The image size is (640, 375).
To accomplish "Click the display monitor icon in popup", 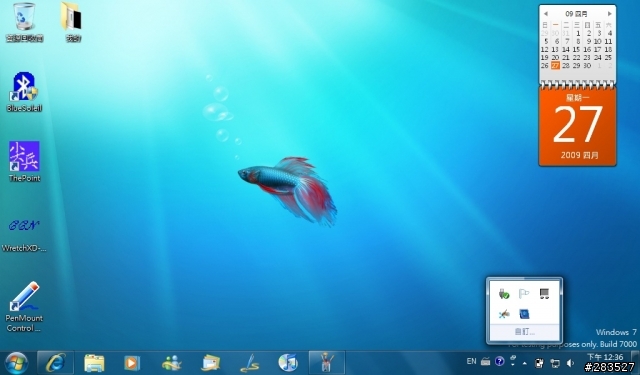I will coord(544,293).
